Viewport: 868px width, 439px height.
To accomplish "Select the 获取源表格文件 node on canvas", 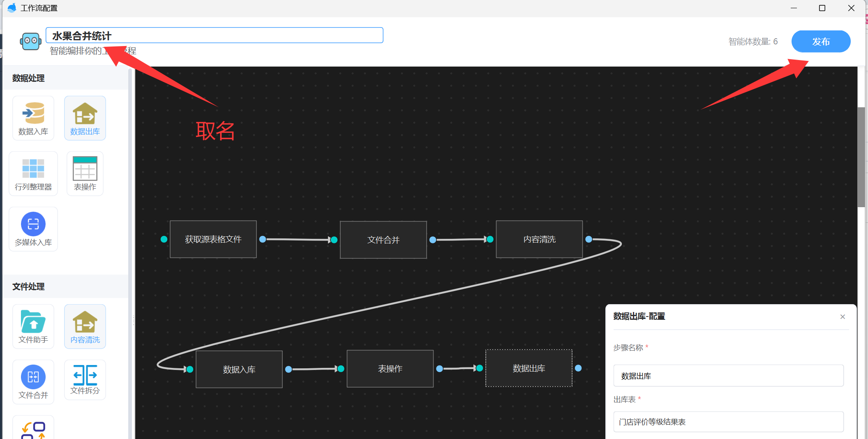I will pyautogui.click(x=213, y=239).
